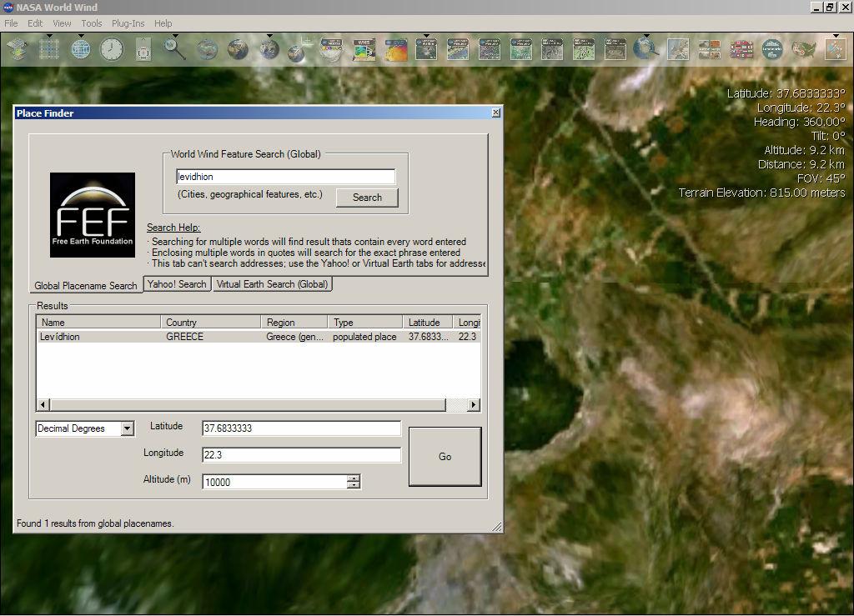Switch to Virtual Earth Search (Global) tab
This screenshot has height=616, width=854.
pyautogui.click(x=273, y=284)
